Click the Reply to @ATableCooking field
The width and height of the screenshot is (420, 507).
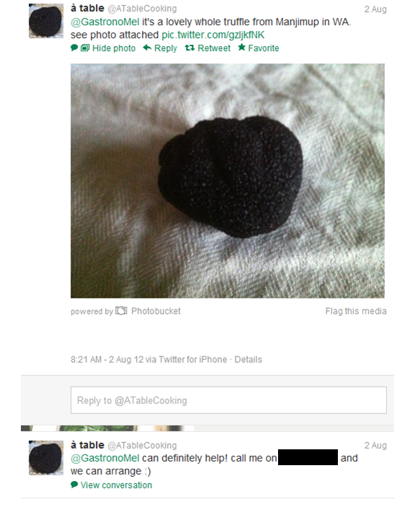click(229, 400)
